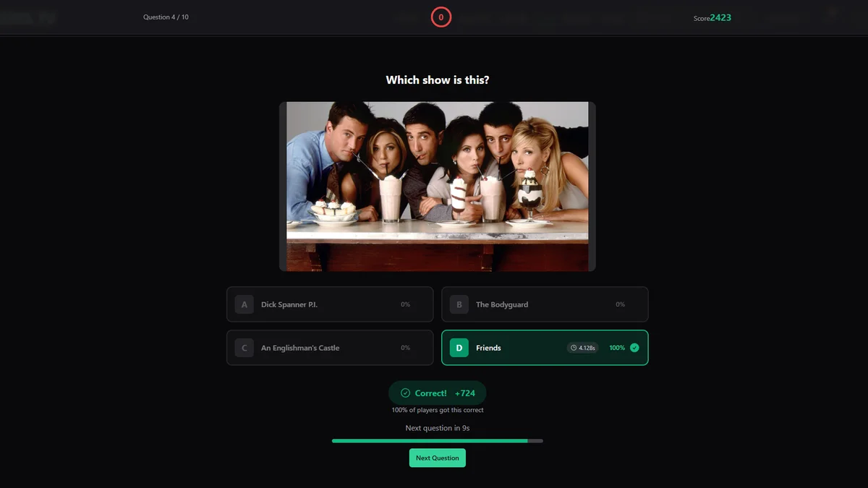Click the Friends cast photo
Viewport: 868px width, 488px height.
(x=437, y=185)
